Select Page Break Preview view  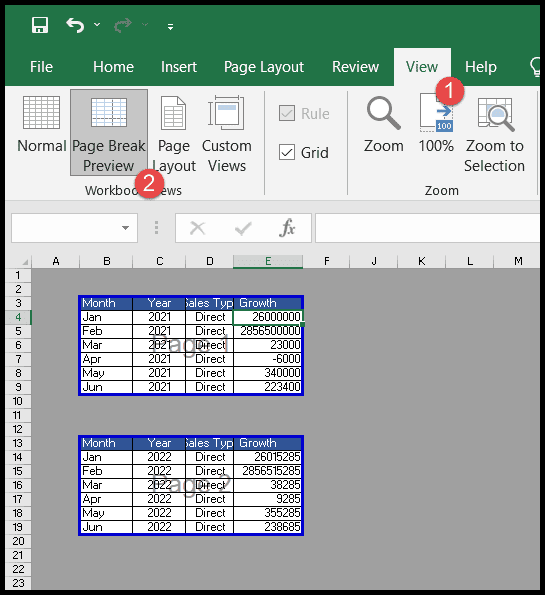109,132
